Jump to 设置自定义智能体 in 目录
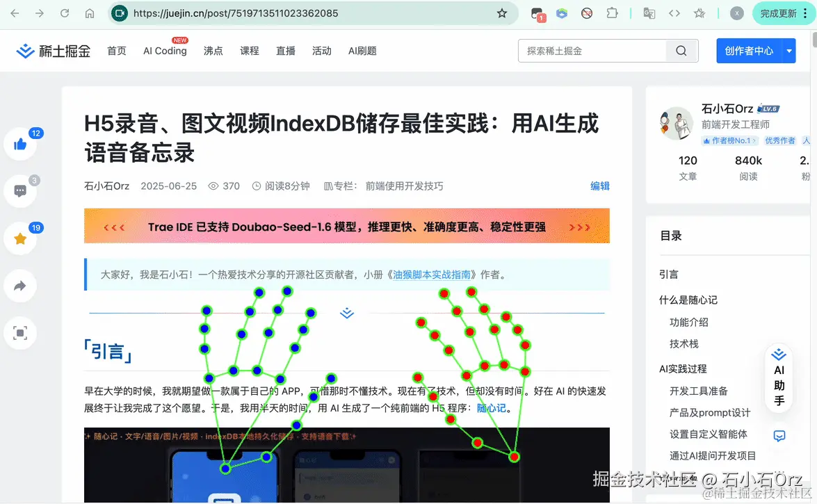Viewport: 817px width, 504px height. [x=708, y=434]
